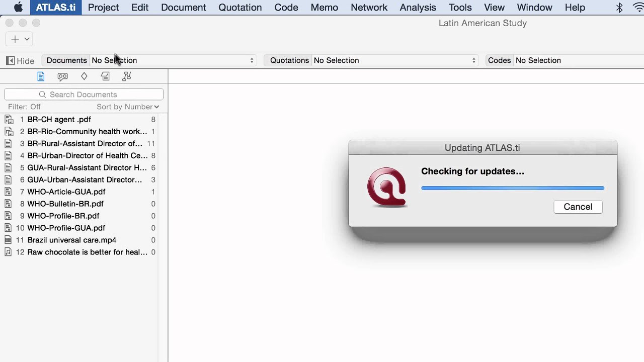Open the Help menu
The width and height of the screenshot is (644, 362).
point(575,8)
